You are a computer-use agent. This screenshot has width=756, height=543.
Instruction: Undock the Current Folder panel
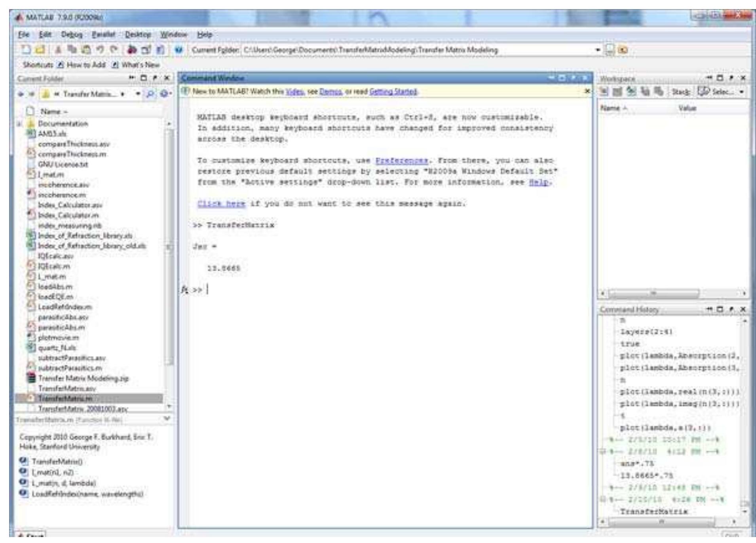click(x=156, y=78)
